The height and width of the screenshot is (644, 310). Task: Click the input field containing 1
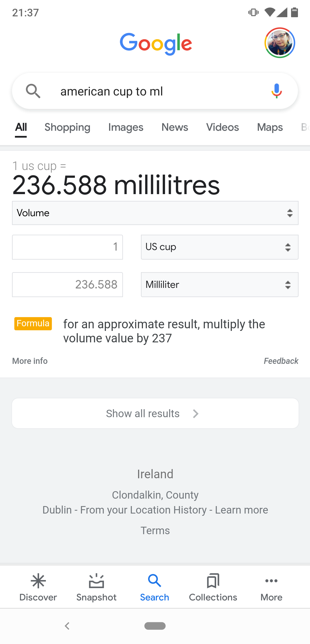pos(67,247)
